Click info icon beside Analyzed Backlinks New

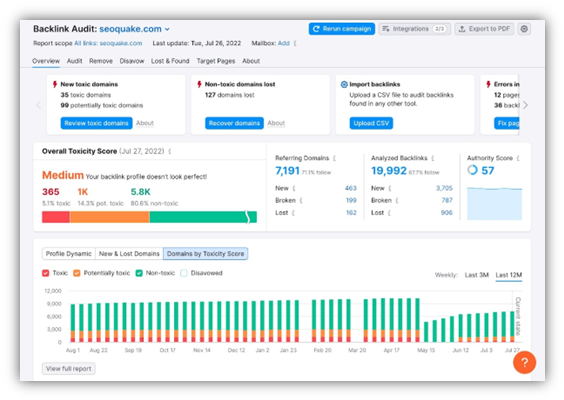pyautogui.click(x=390, y=188)
